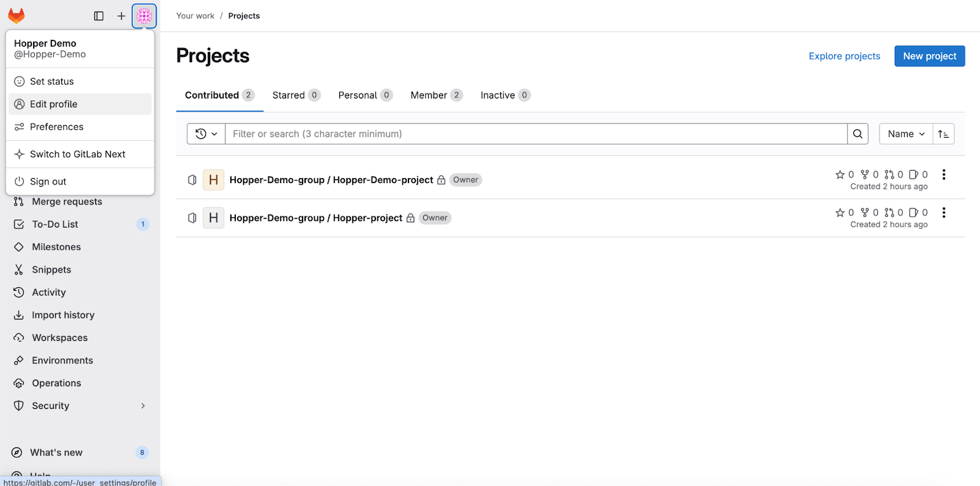Click the Hopper-project avatar thumbnail
This screenshot has width=980, height=486.
[213, 218]
